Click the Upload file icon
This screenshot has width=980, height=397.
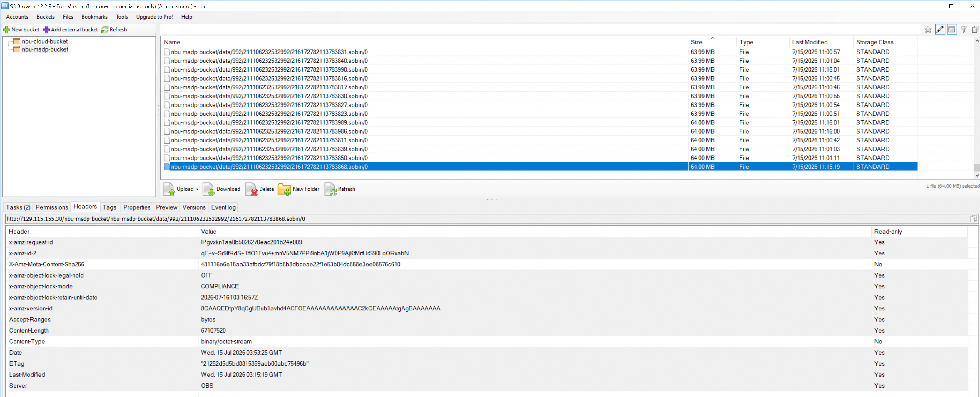(169, 189)
